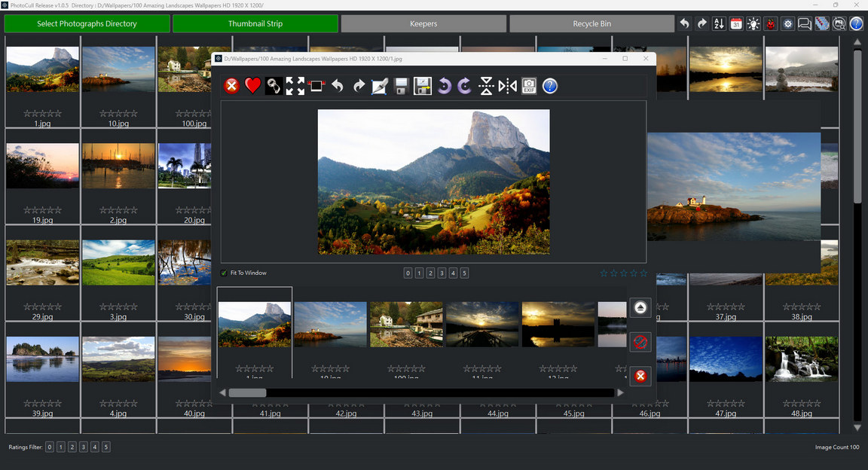
Task: Flip the image horizontally with the mirror icon
Action: [508, 86]
